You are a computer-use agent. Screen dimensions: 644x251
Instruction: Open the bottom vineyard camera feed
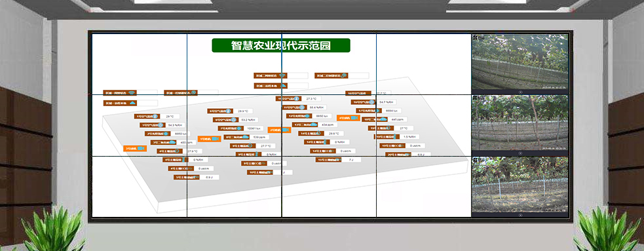520,184
